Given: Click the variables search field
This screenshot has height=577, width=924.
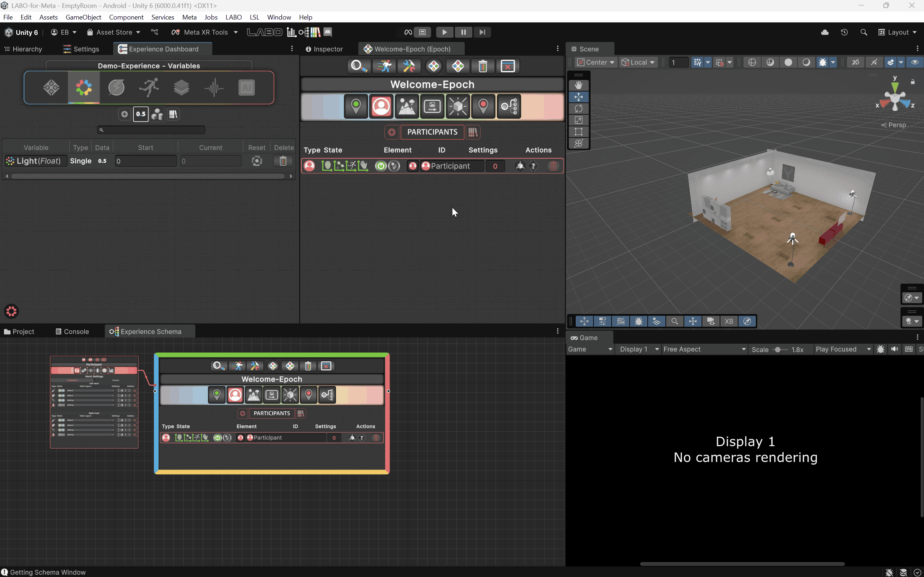Looking at the screenshot, I should coord(151,131).
